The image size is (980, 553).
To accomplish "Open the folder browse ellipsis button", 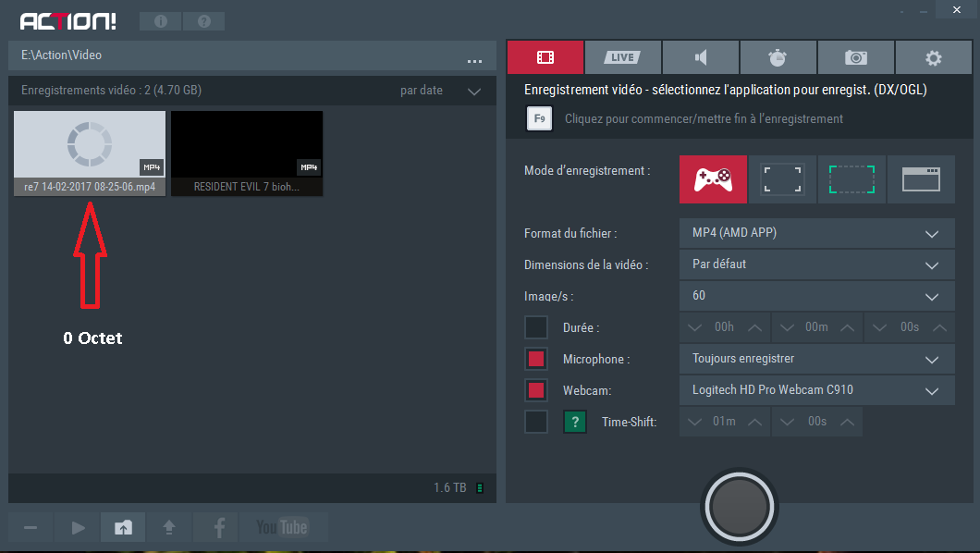I will tap(474, 61).
